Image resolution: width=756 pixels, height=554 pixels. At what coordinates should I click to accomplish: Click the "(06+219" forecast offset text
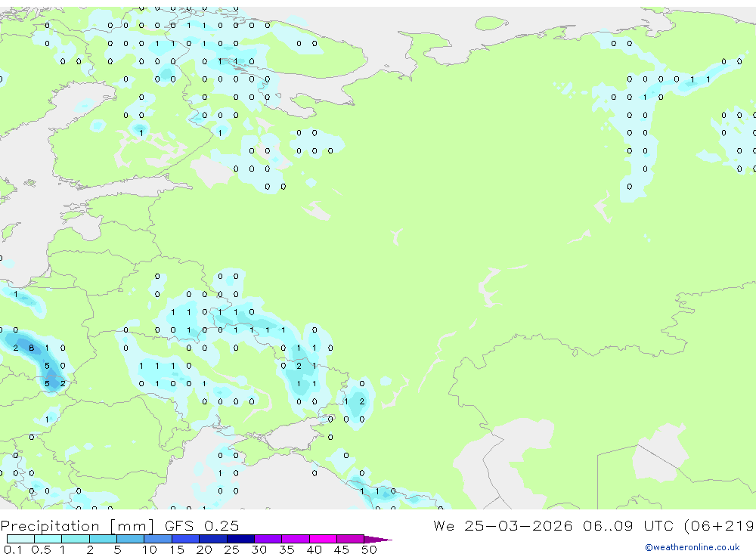[x=719, y=525]
